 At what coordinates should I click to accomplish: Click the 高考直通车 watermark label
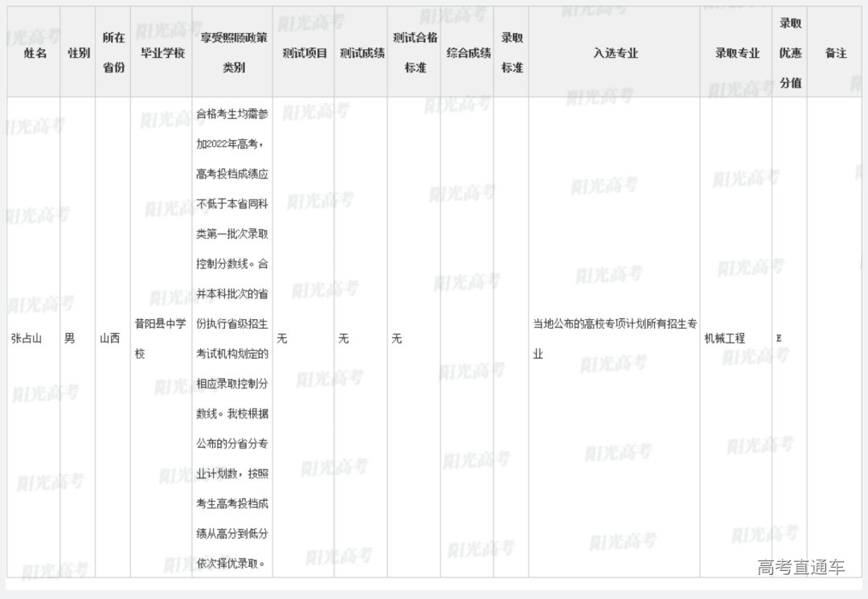[x=800, y=568]
